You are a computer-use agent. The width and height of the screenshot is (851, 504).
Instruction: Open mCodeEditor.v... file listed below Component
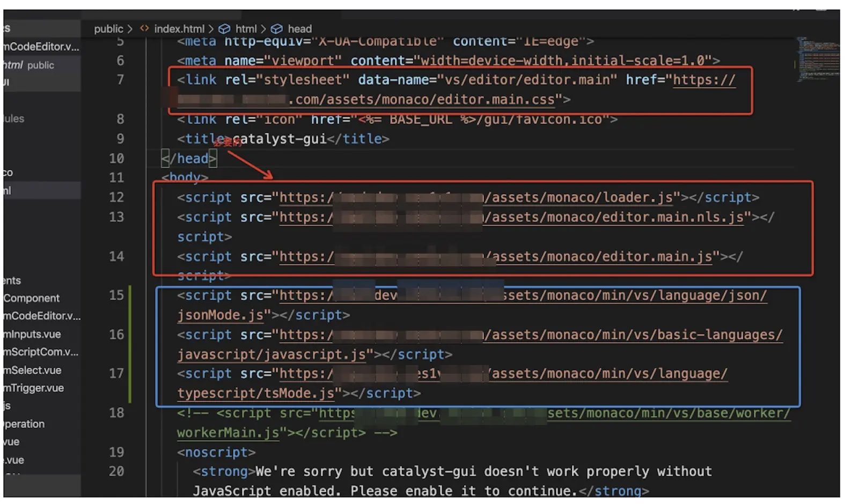click(42, 316)
